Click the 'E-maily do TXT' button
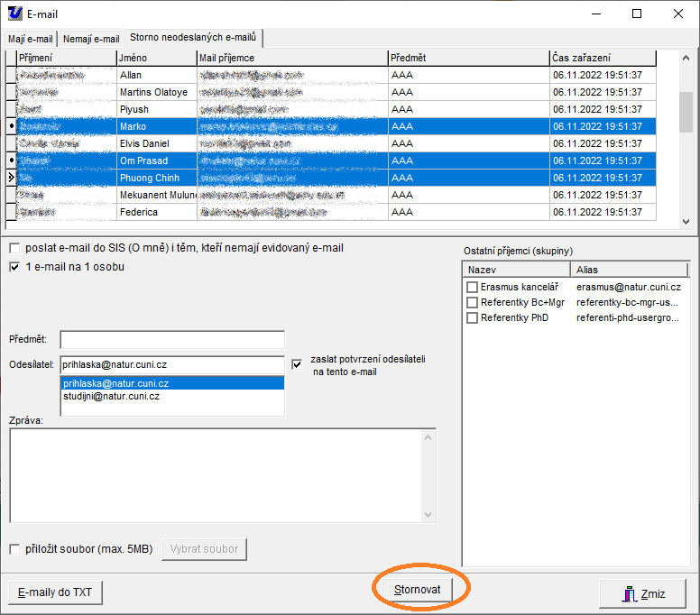This screenshot has width=700, height=615. click(x=55, y=592)
